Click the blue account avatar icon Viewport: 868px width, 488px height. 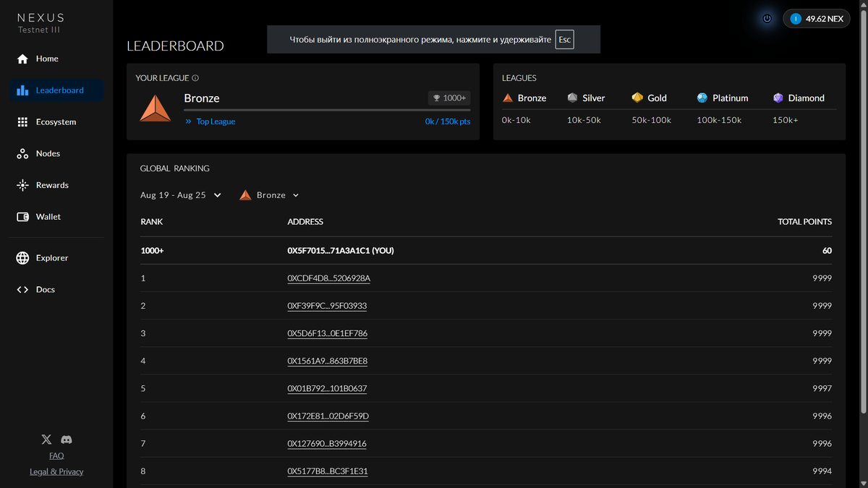click(796, 19)
